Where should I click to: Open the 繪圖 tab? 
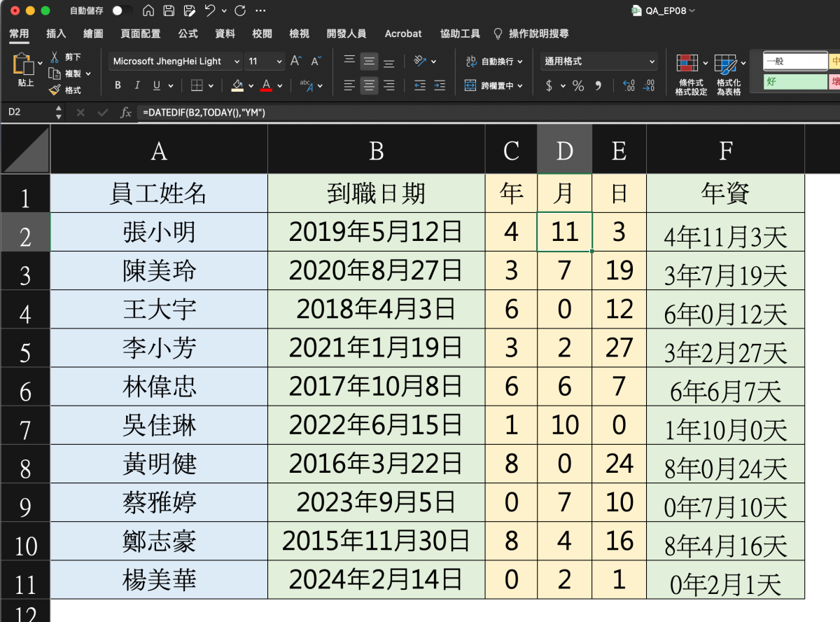point(93,34)
